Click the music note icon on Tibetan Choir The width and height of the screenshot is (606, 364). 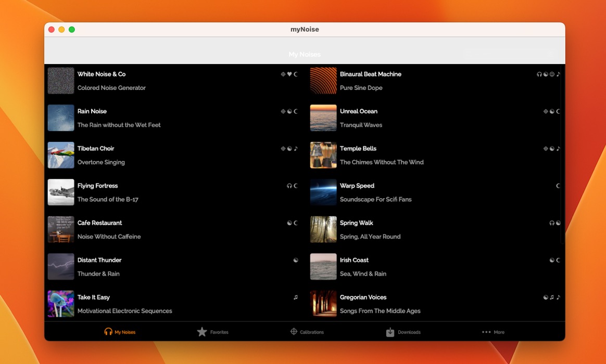[x=296, y=149]
